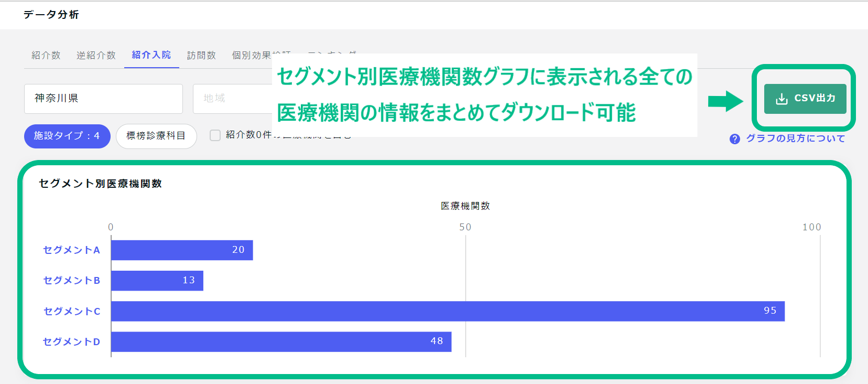The image size is (868, 384).
Task: Click the セグメントD label
Action: (71, 342)
